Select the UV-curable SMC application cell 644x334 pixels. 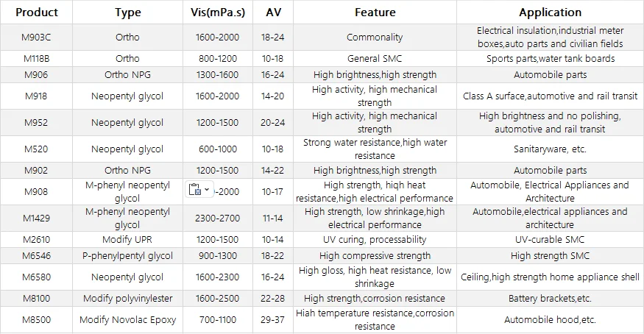(550, 240)
